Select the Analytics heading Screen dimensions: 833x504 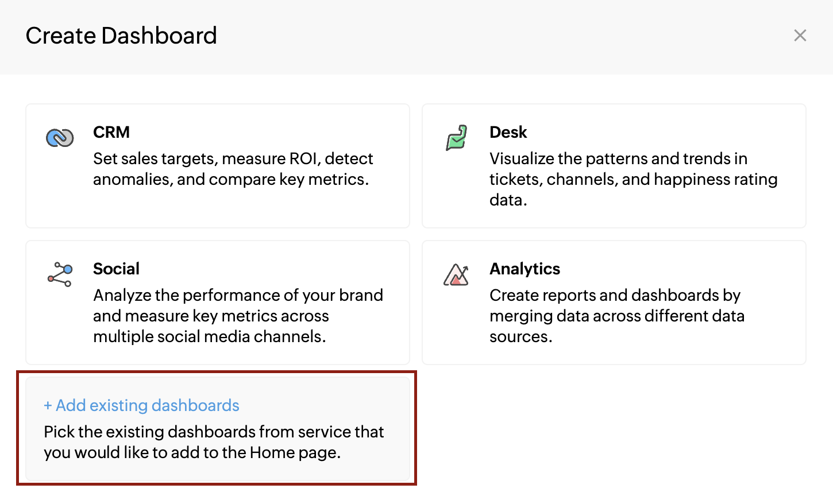(x=525, y=269)
